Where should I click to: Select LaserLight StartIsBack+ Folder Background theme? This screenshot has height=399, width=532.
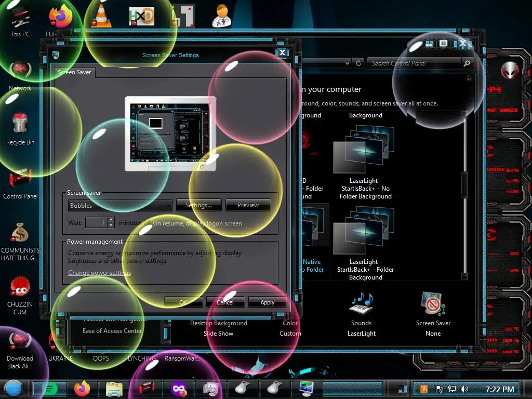(365, 243)
